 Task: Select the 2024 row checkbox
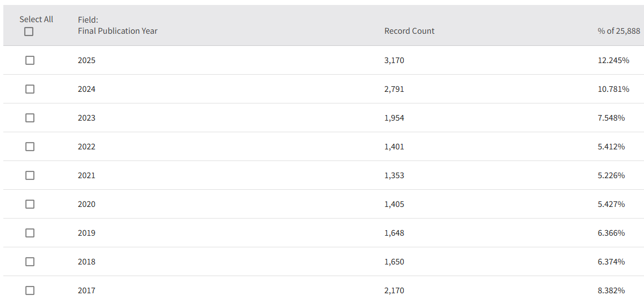[x=30, y=89]
